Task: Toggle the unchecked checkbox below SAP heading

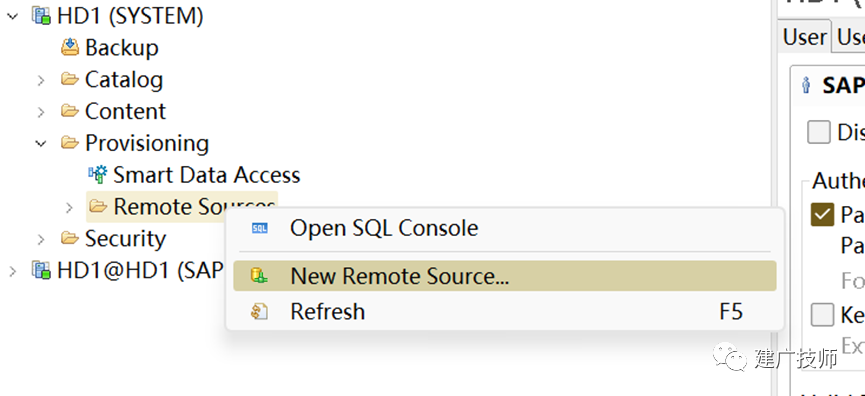Action: click(819, 132)
